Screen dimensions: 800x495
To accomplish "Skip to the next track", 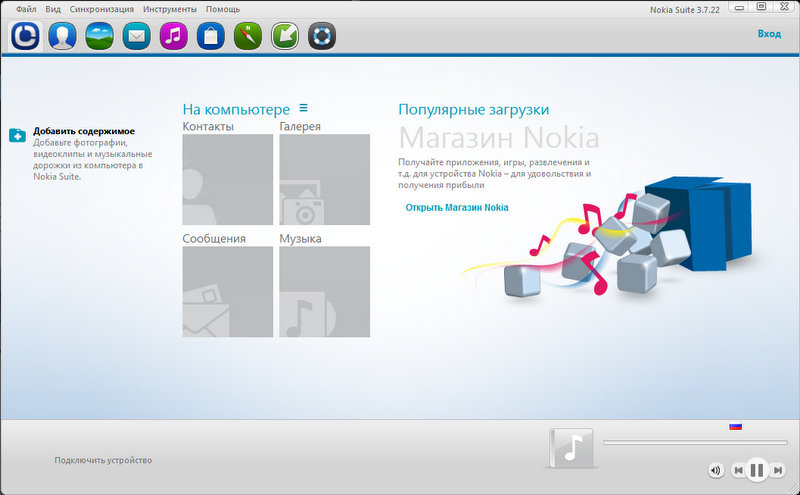I will pos(777,470).
